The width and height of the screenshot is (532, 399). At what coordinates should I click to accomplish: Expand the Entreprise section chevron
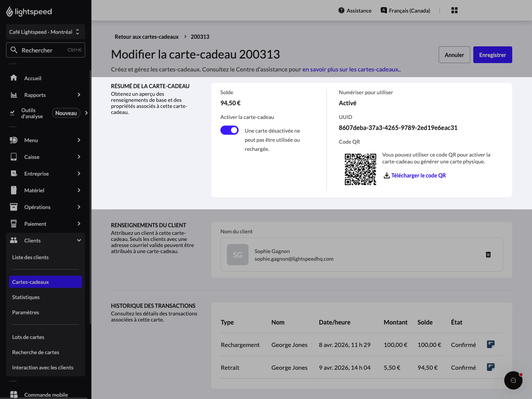coord(79,173)
